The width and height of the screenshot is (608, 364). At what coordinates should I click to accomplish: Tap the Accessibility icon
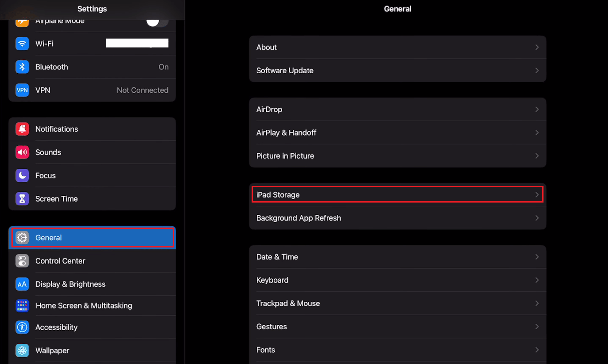tap(22, 327)
